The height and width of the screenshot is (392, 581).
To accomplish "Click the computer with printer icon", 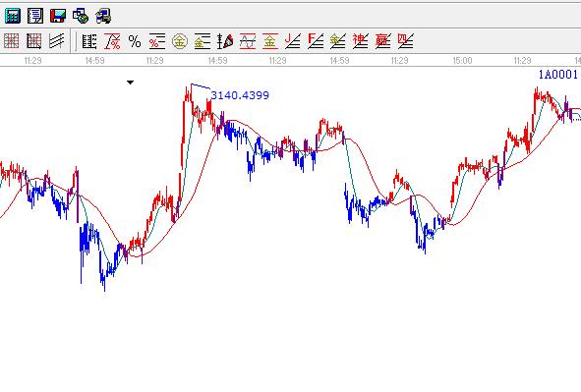I will [x=103, y=16].
